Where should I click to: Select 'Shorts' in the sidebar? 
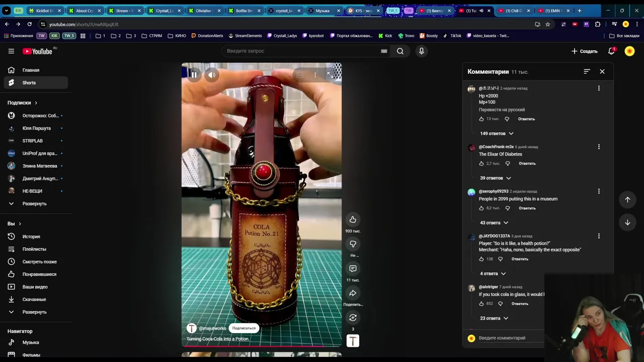click(x=35, y=82)
